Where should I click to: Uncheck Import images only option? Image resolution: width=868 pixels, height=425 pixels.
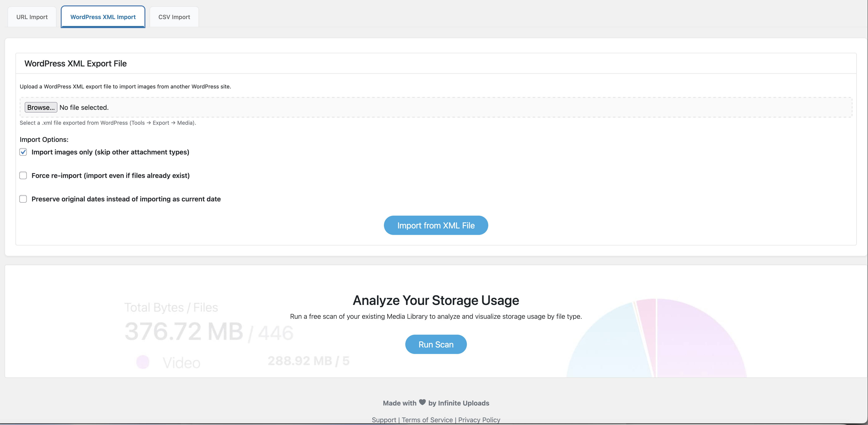pos(23,152)
